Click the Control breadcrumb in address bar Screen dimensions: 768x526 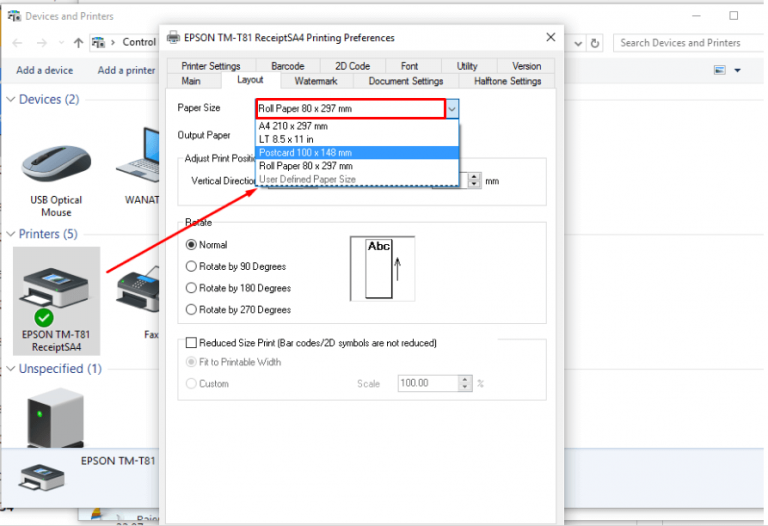click(139, 42)
